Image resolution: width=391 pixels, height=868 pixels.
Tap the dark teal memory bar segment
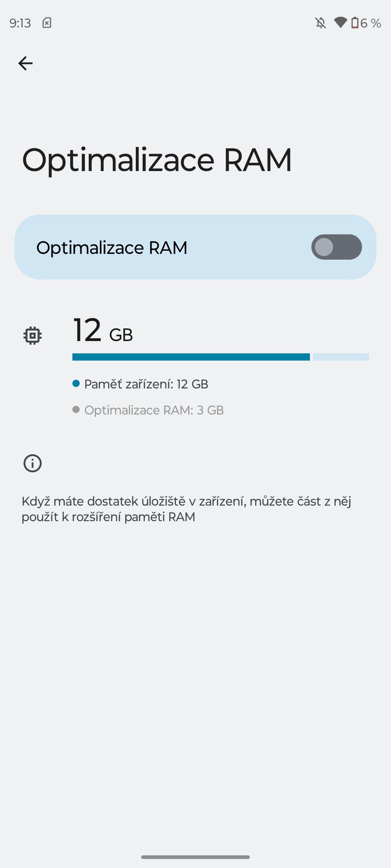coord(191,357)
